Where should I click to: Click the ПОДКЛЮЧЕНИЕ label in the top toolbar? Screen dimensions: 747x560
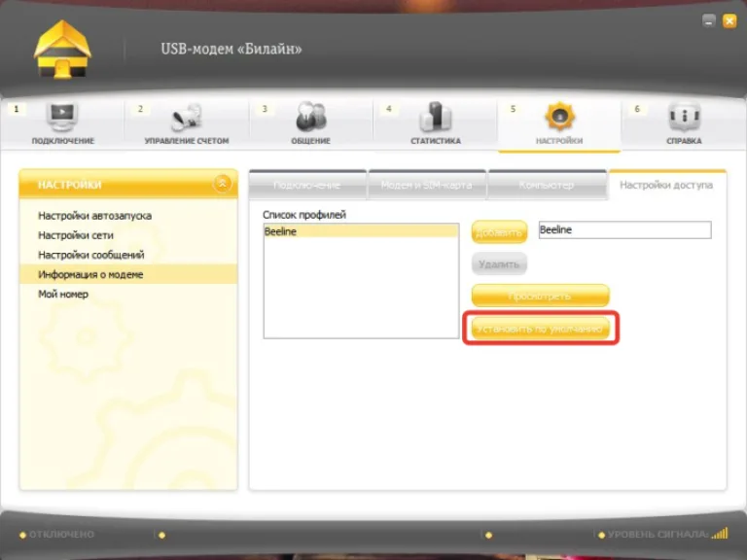63,141
